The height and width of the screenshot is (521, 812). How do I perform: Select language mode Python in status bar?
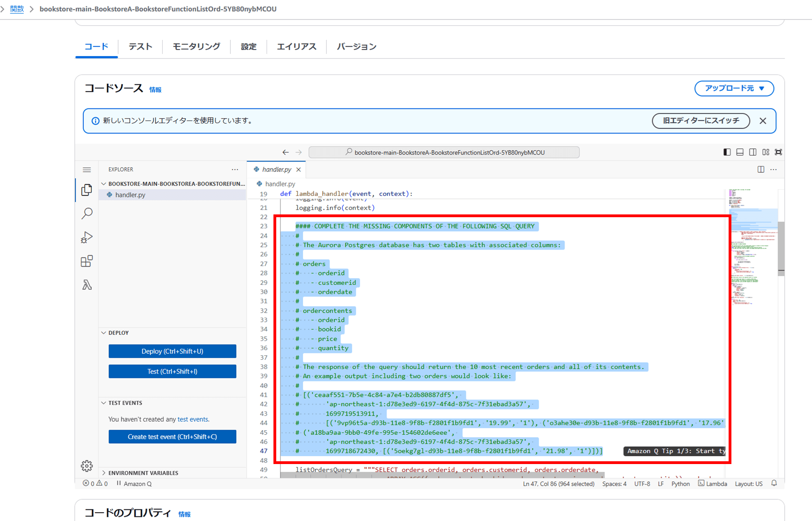680,483
